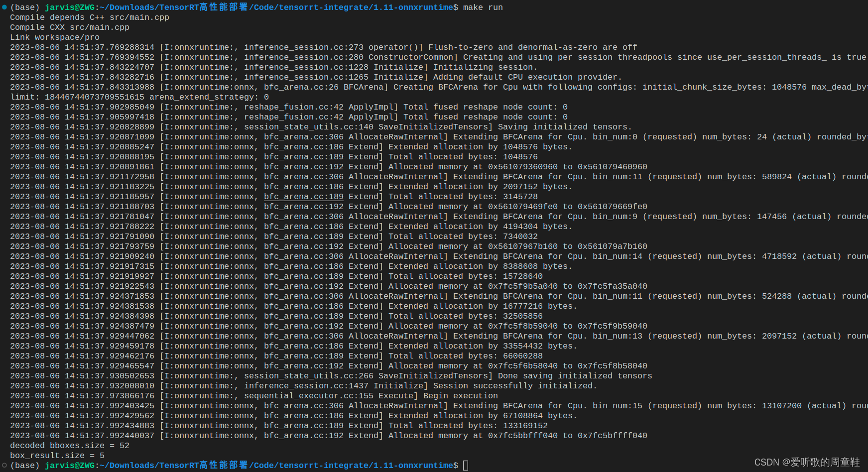The height and width of the screenshot is (472, 868).
Task: Click the hollow status circle on last prompt
Action: (4, 465)
